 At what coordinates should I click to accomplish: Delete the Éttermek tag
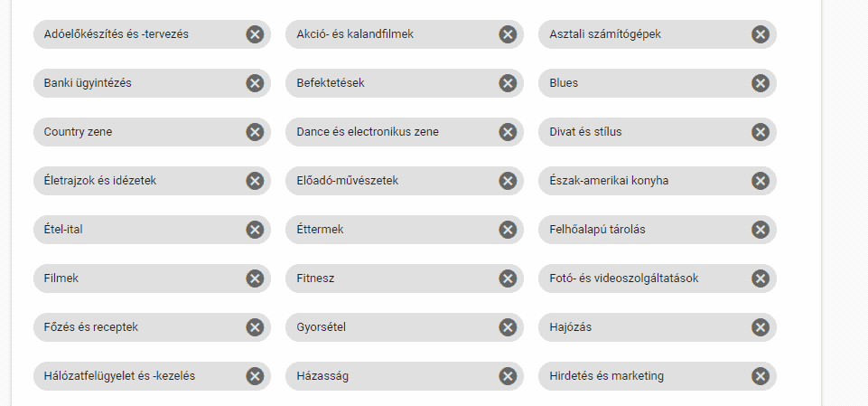pyautogui.click(x=508, y=230)
